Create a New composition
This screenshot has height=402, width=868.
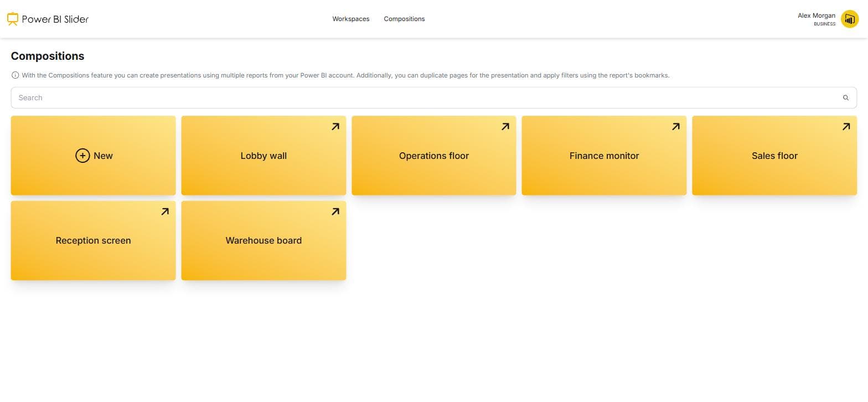(x=93, y=156)
